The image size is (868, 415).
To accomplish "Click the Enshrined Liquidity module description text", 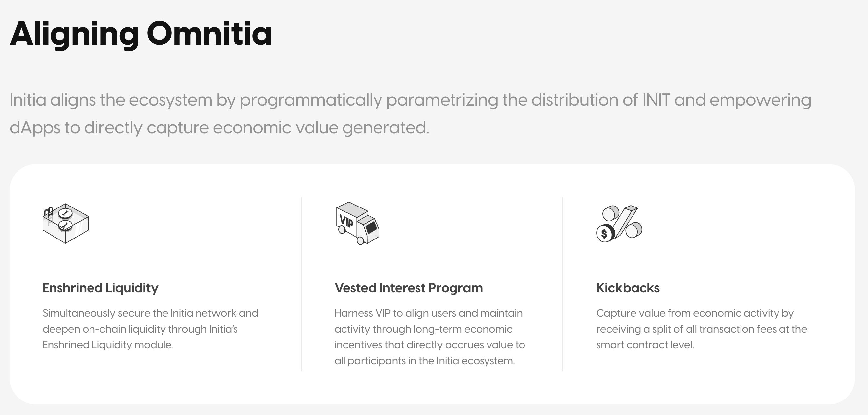I will tap(150, 329).
